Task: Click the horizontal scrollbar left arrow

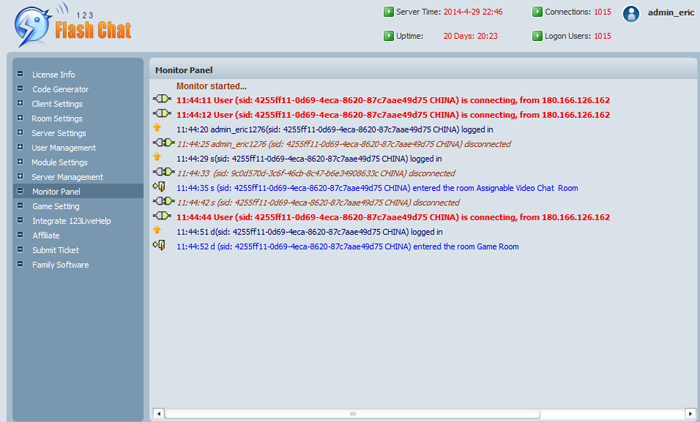Action: pyautogui.click(x=158, y=414)
